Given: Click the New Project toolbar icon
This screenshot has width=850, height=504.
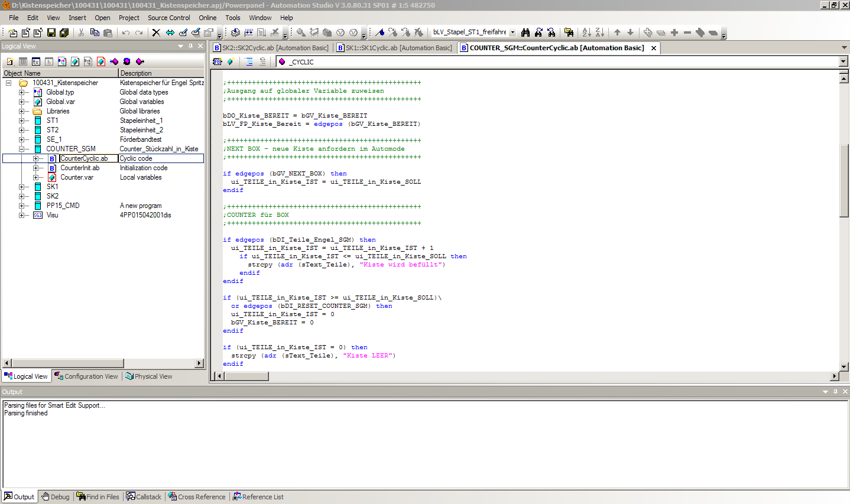Looking at the screenshot, I should [13, 32].
